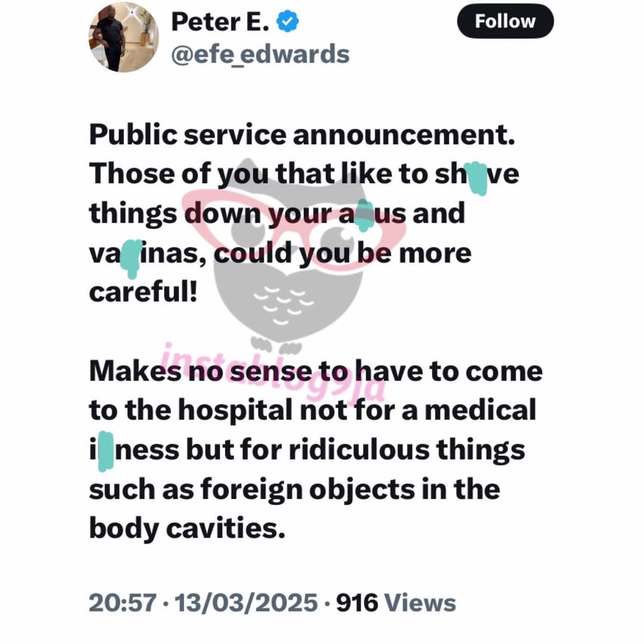This screenshot has width=644, height=644.
Task: Click the teal mark over the word "sh ve"
Action: pos(478,178)
